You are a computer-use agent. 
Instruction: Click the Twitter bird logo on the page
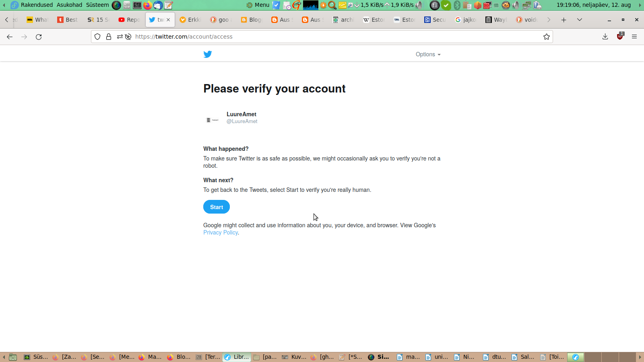click(208, 54)
